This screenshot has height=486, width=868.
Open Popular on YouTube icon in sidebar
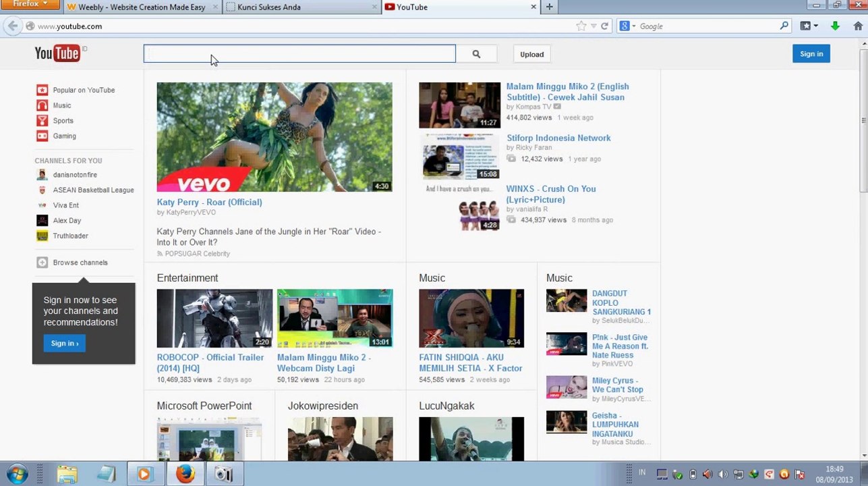pyautogui.click(x=42, y=90)
